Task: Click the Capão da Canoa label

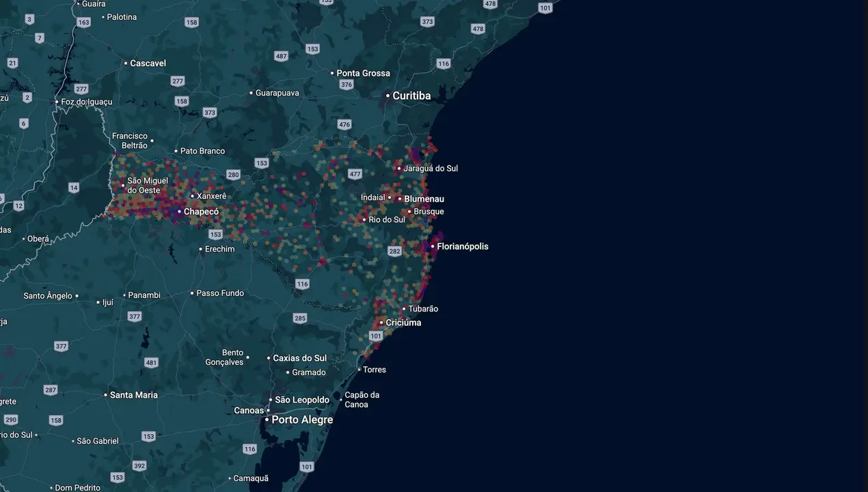Action: (x=362, y=400)
